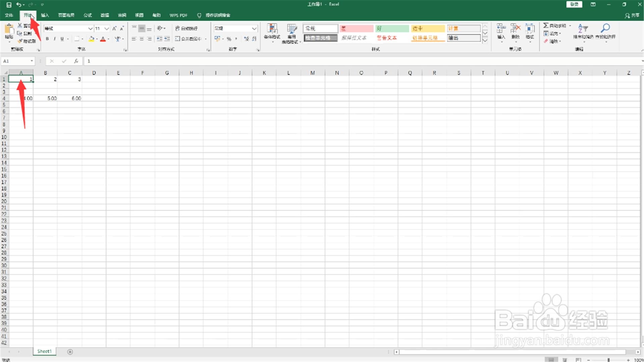644x362 pixels.
Task: Click the Wrap Text button
Action: (186, 28)
